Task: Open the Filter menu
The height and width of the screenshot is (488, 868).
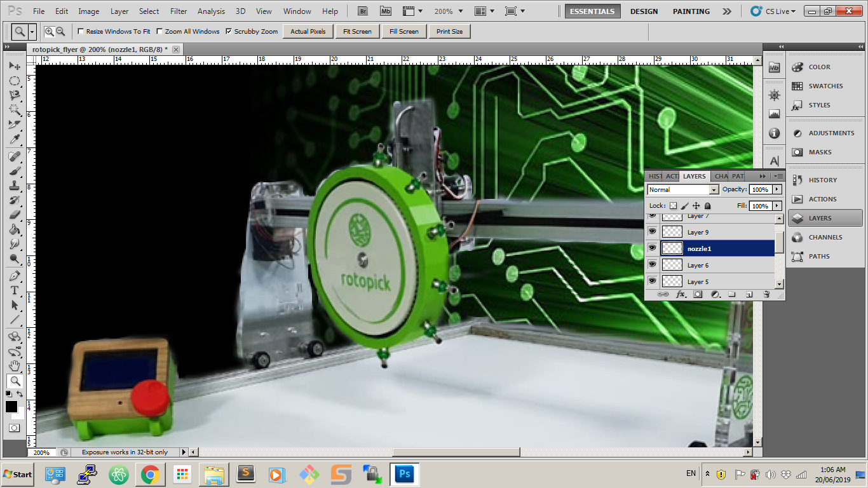Action: coord(179,11)
